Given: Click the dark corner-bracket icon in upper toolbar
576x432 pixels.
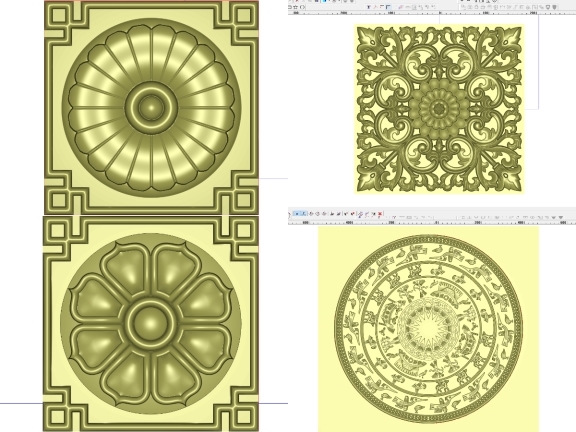Looking at the screenshot, I should coord(388,7).
